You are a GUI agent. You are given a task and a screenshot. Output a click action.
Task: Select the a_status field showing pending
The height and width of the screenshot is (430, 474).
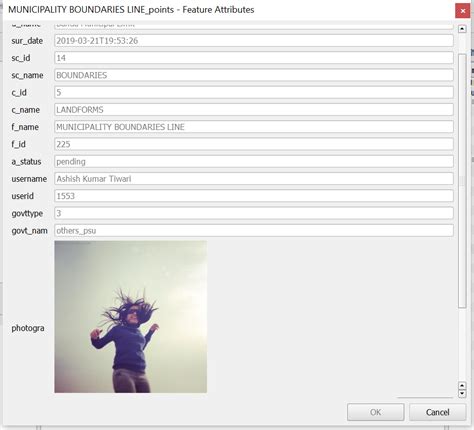click(254, 162)
